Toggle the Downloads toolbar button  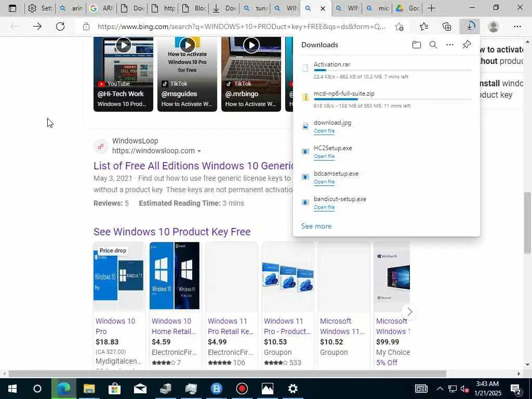(x=470, y=26)
